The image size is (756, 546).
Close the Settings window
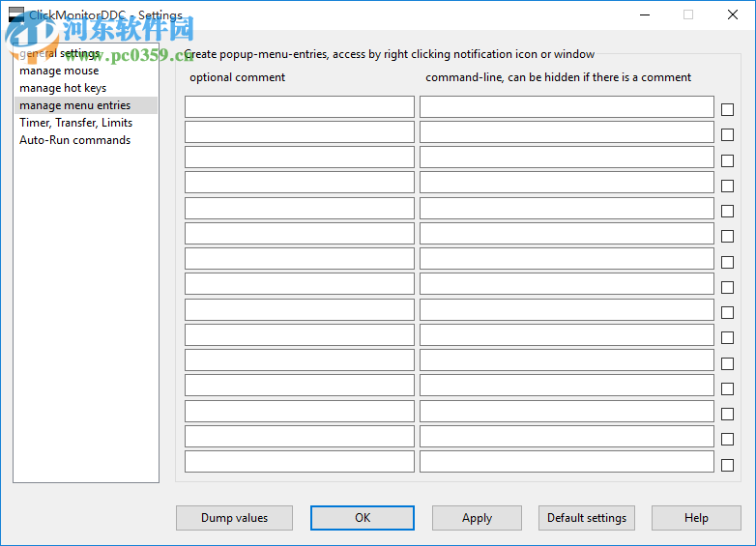click(x=733, y=14)
